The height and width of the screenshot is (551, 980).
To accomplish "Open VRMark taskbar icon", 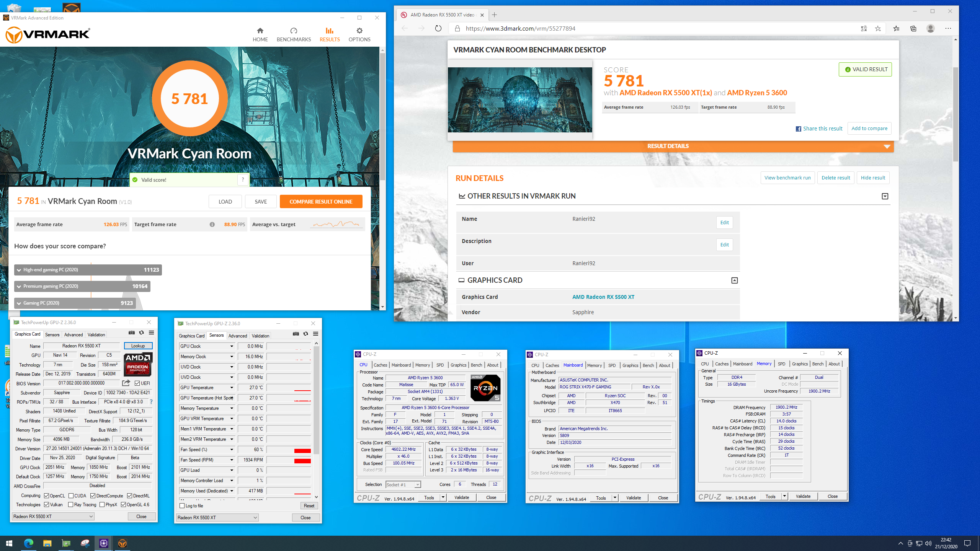I will point(122,543).
